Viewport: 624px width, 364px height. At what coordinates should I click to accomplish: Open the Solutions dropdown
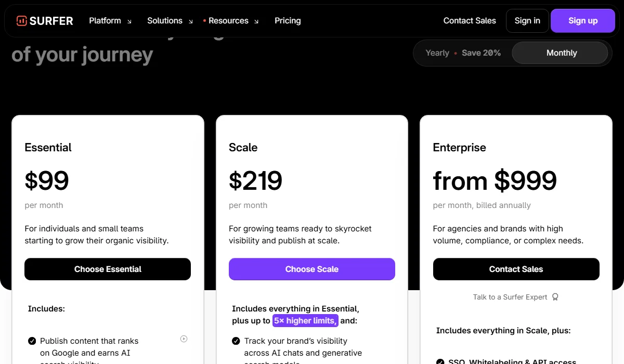168,21
